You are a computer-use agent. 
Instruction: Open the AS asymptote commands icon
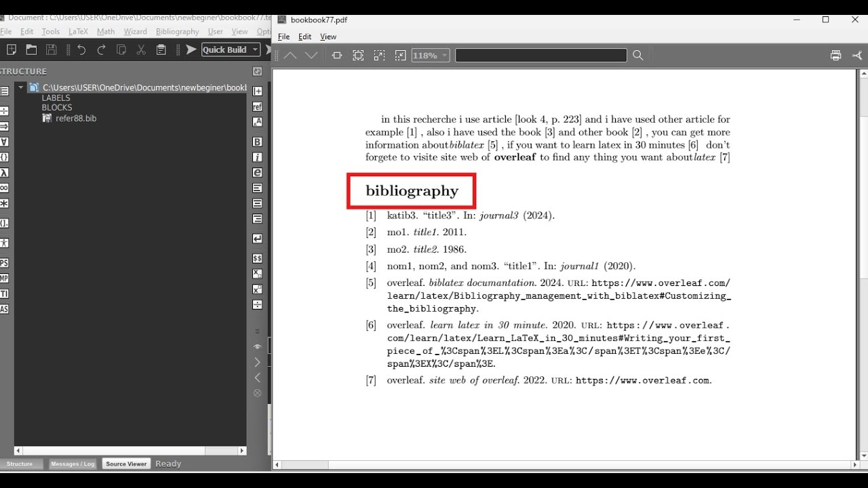pyautogui.click(x=4, y=309)
